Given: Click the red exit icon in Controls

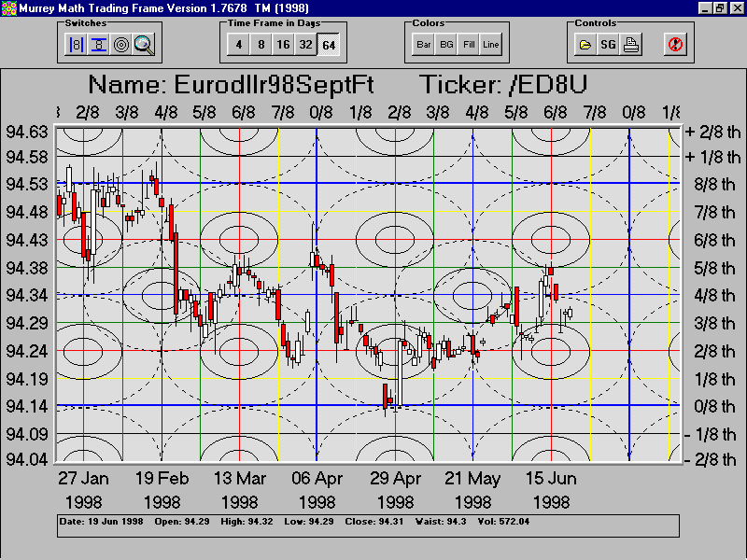Looking at the screenshot, I should (675, 44).
